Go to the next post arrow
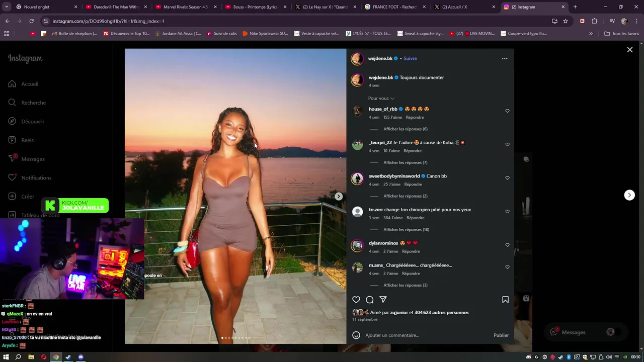The width and height of the screenshot is (644, 362). tap(629, 195)
